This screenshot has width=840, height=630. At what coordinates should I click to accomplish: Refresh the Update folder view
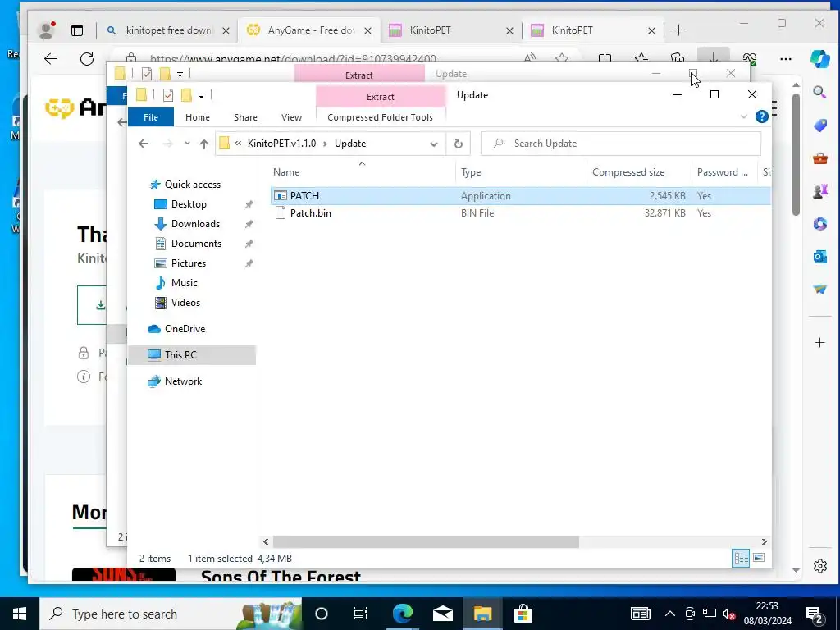point(458,144)
